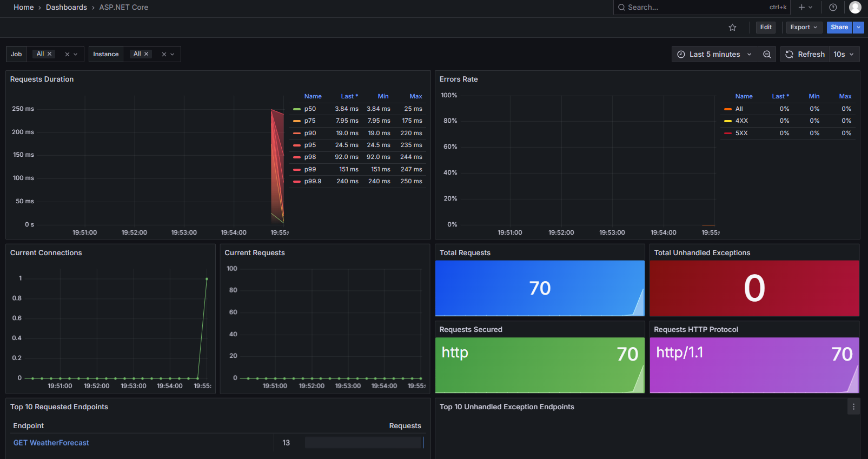Screen dimensions: 868x459
Task: Expand the Job variable dropdown
Action: tap(76, 54)
